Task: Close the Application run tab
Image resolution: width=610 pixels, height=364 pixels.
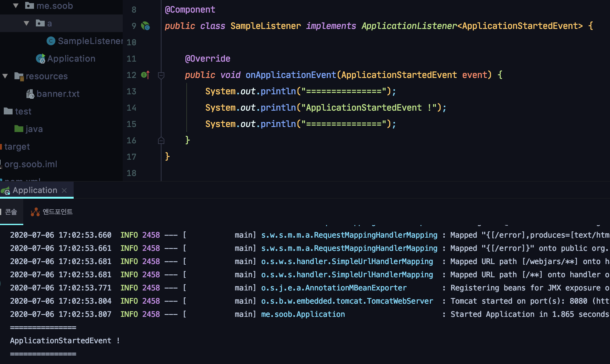Action: [65, 190]
